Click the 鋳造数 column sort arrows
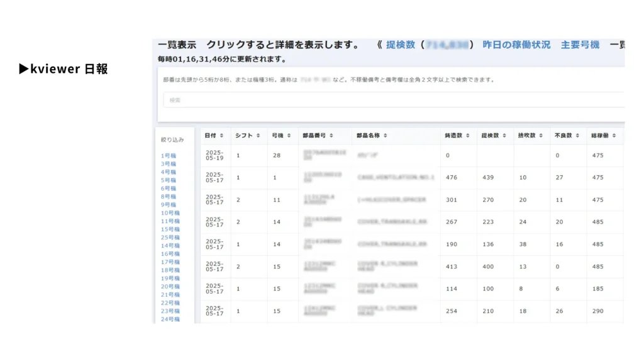The width and height of the screenshot is (644, 362). (x=468, y=136)
